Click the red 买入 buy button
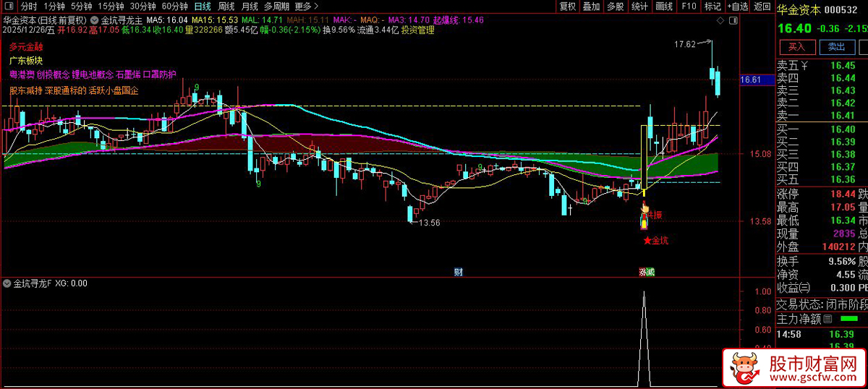The width and height of the screenshot is (868, 389). click(x=796, y=47)
